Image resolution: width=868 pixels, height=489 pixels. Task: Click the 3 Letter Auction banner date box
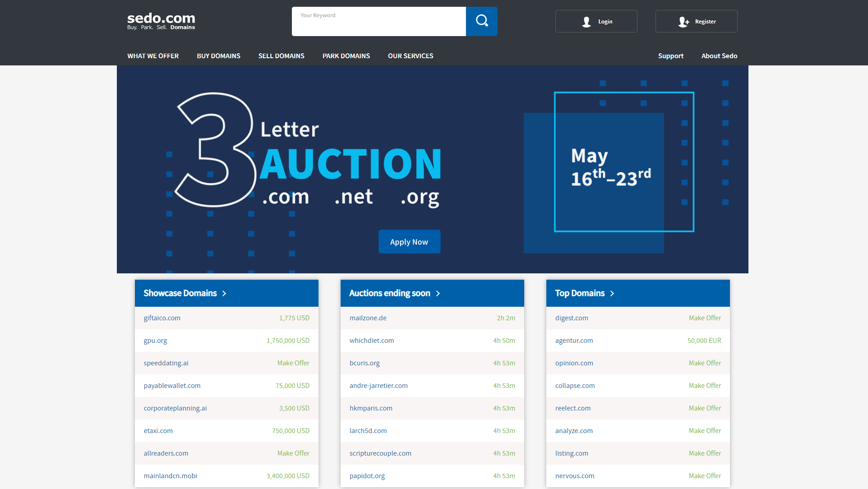(x=624, y=162)
